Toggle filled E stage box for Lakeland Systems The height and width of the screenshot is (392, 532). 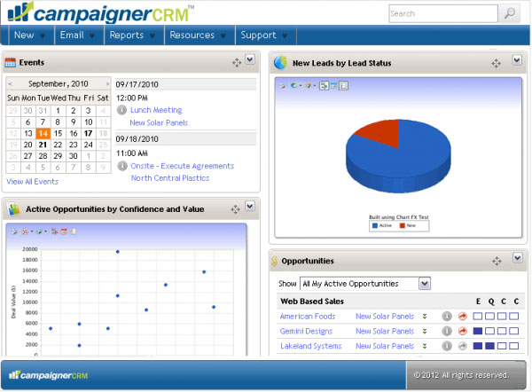point(478,346)
